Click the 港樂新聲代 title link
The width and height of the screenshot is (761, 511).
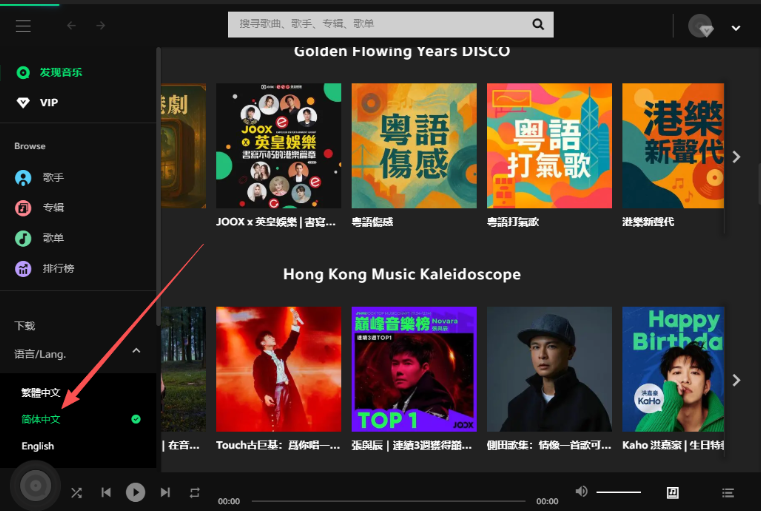point(648,222)
